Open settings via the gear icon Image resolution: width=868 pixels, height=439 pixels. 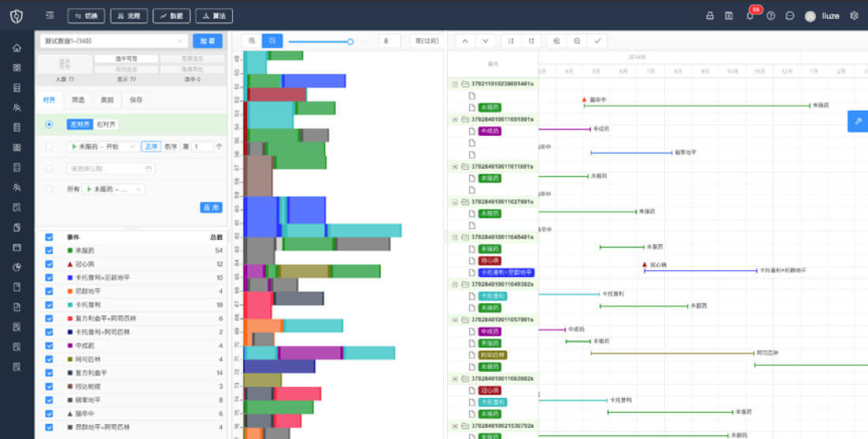point(854,16)
